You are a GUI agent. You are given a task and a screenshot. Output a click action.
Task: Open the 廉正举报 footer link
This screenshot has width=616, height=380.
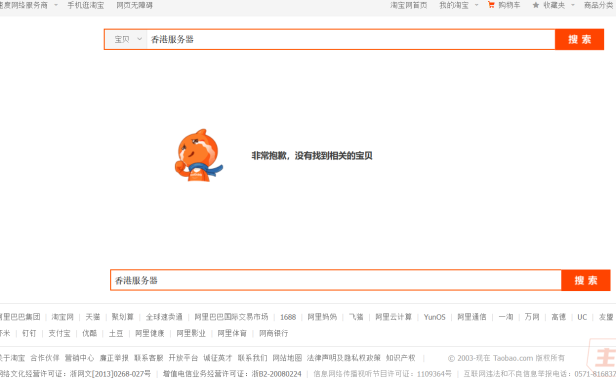click(x=114, y=358)
